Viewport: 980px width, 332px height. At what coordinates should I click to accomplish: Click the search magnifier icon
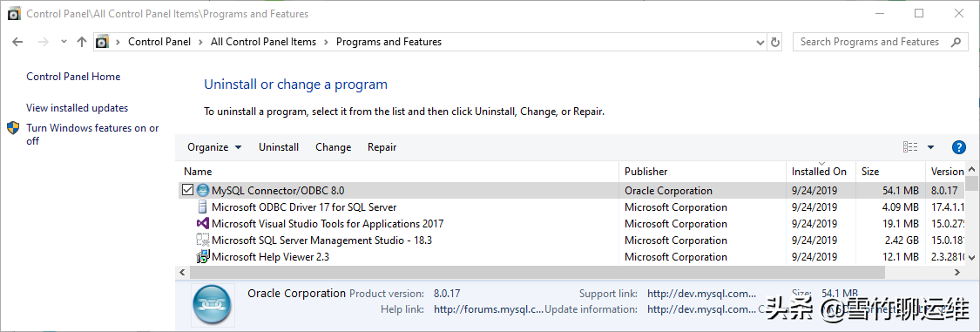point(956,42)
